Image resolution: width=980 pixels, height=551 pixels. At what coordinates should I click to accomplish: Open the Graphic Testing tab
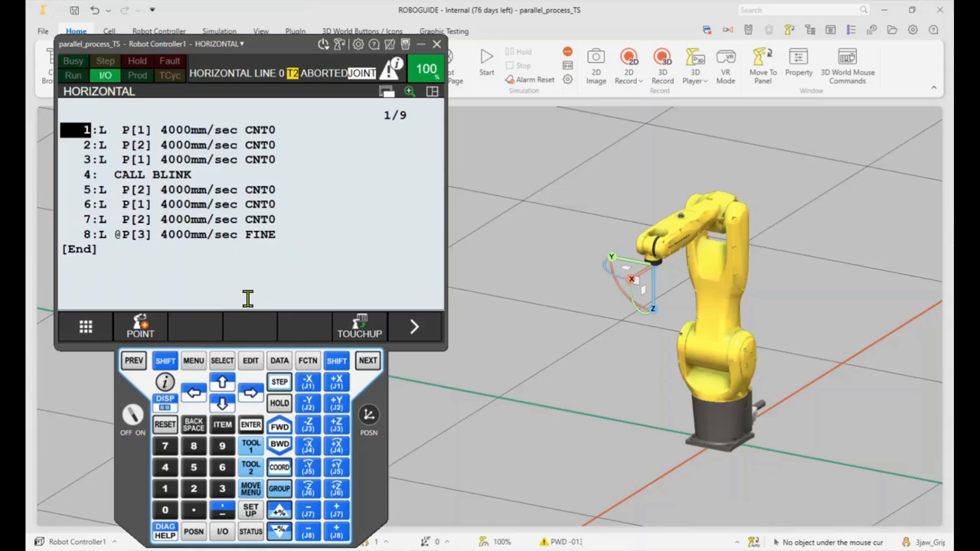tap(444, 31)
